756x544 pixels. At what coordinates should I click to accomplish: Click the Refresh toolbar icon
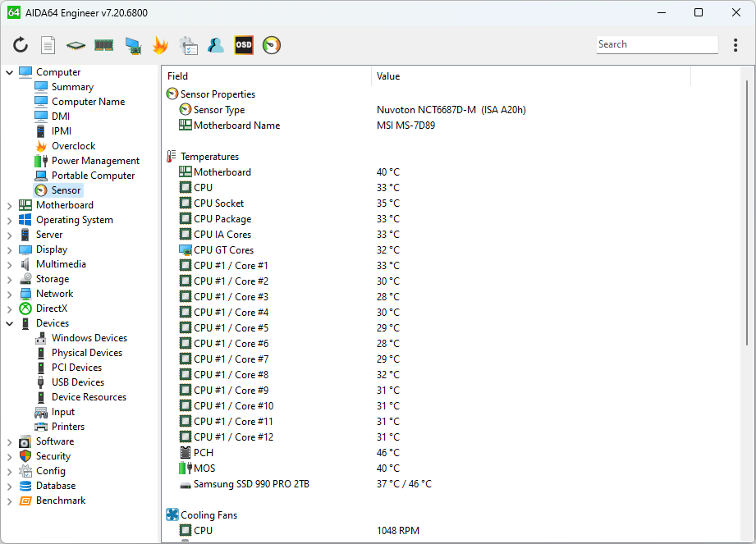click(21, 45)
